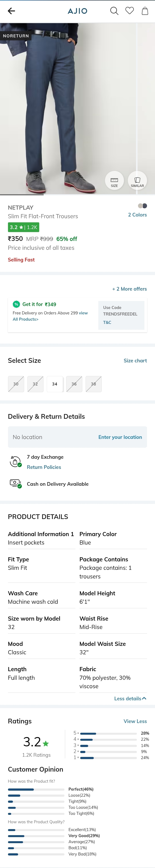Image resolution: width=155 pixels, height=868 pixels.
Task: Select size 34
Action: coord(55,384)
